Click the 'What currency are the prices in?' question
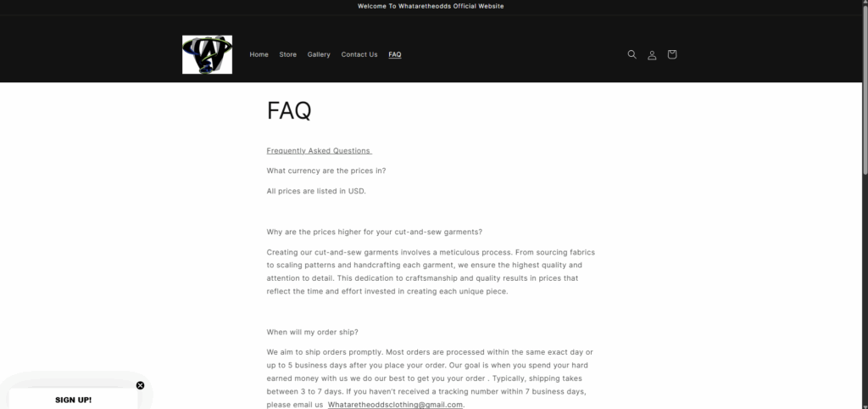This screenshot has width=868, height=409. (x=326, y=171)
